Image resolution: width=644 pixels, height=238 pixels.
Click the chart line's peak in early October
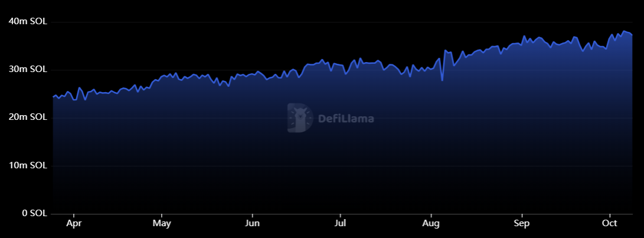click(624, 31)
